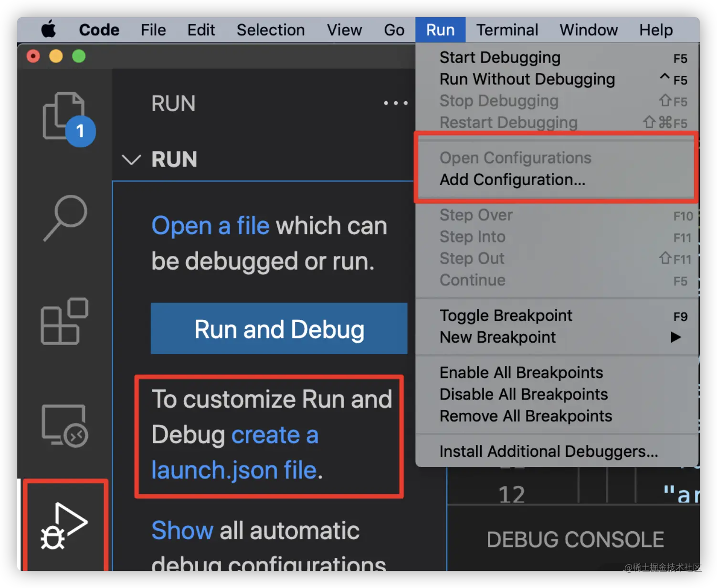The width and height of the screenshot is (717, 588).
Task: Open the Go menu
Action: [x=394, y=30]
